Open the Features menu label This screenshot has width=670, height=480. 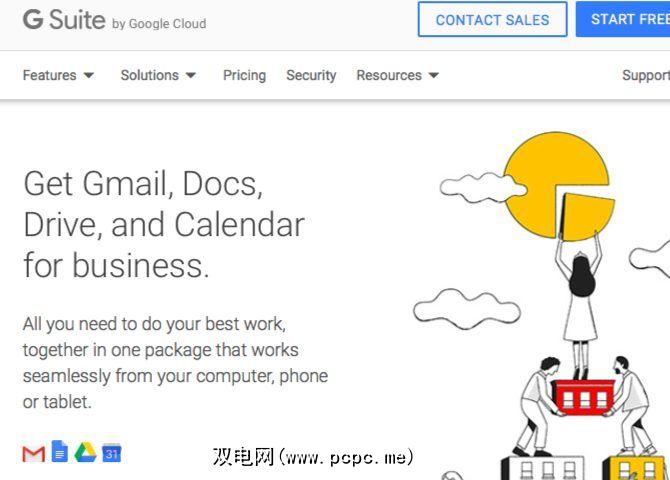tap(50, 75)
